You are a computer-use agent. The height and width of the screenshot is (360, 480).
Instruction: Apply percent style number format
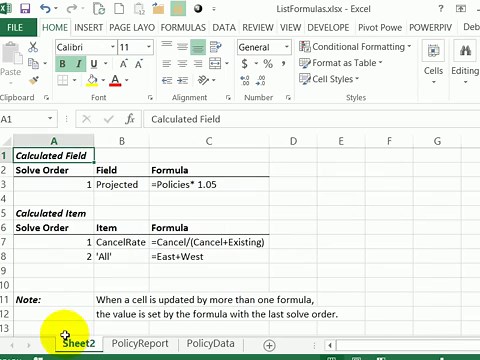pyautogui.click(x=268, y=63)
